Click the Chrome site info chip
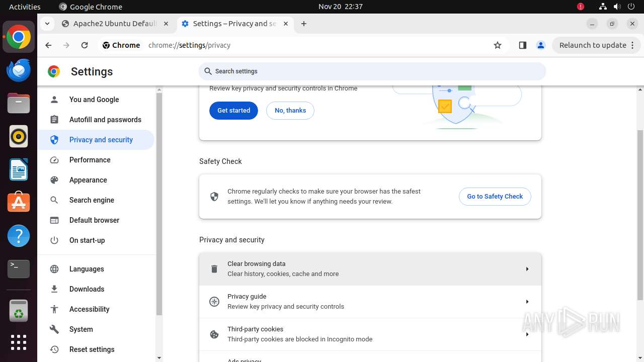This screenshot has height=362, width=644. (121, 45)
